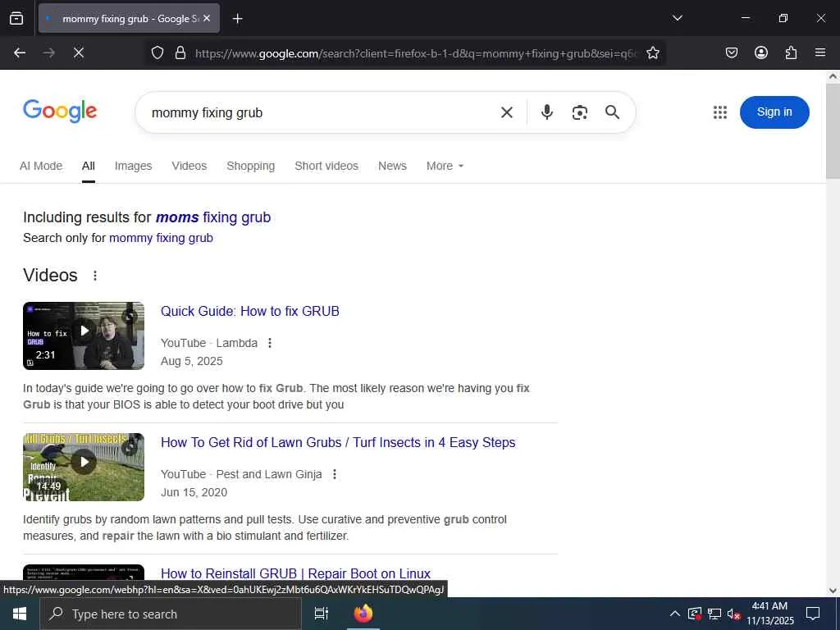The height and width of the screenshot is (630, 840).
Task: Open the News tab
Action: point(392,166)
